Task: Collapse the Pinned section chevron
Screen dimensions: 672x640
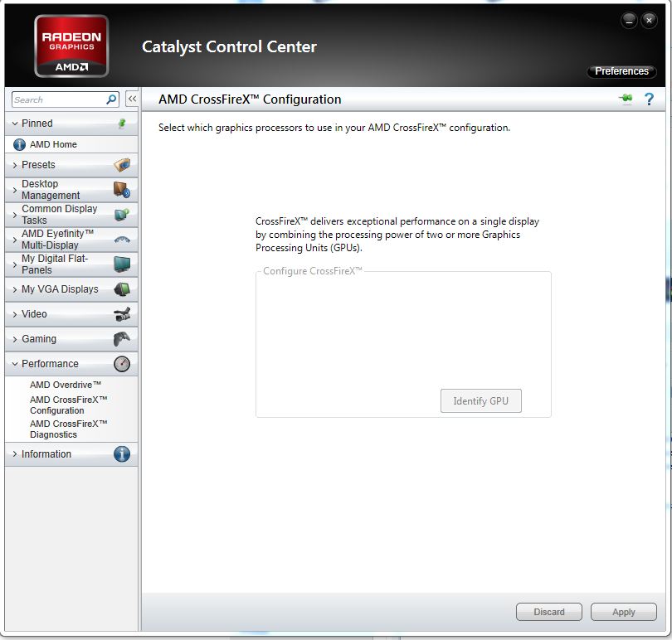Action: pyautogui.click(x=15, y=124)
